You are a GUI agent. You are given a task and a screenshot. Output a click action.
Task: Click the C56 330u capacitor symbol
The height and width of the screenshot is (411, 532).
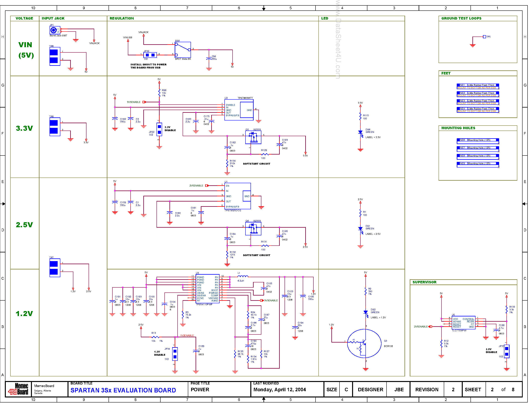click(x=209, y=59)
